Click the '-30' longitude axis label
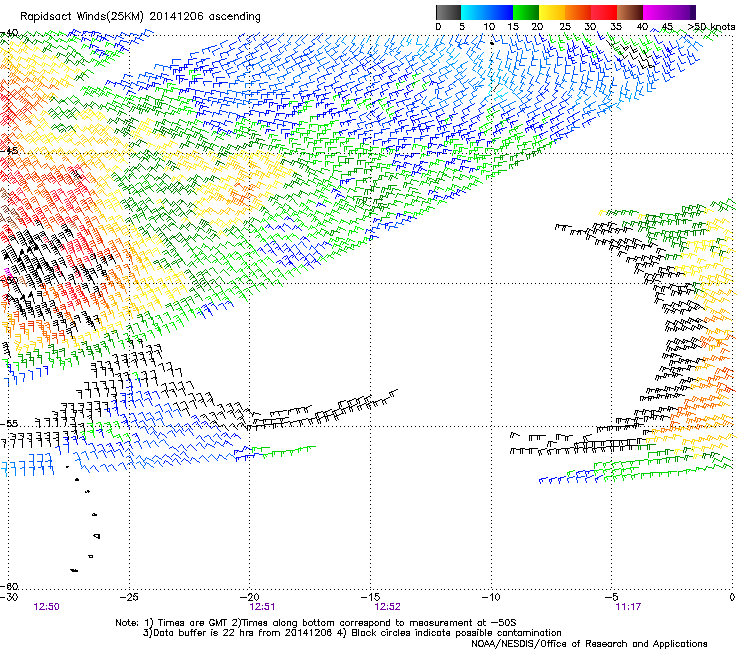The width and height of the screenshot is (740, 650). [x=9, y=597]
